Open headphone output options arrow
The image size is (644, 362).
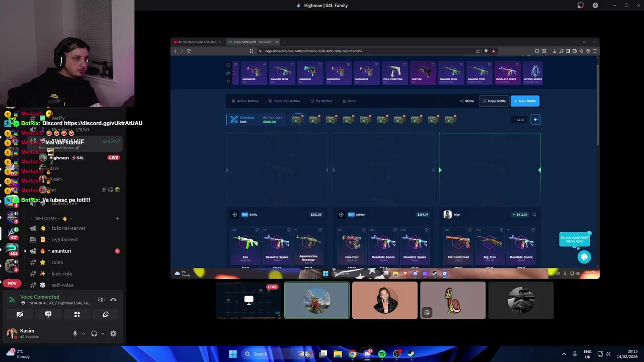coord(103,333)
